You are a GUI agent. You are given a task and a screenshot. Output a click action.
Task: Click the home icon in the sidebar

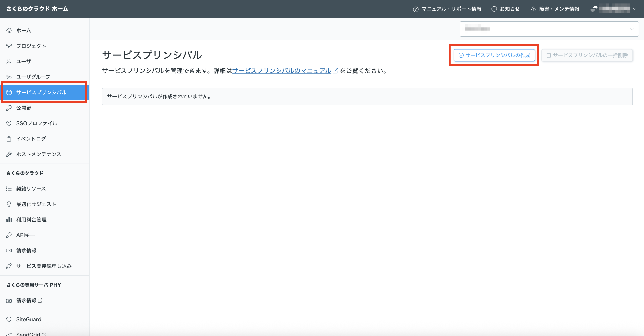tap(9, 31)
